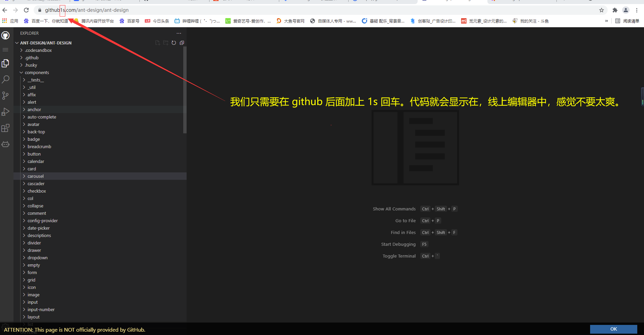Refresh the Explorer file tree
The width and height of the screenshot is (644, 335).
[x=174, y=43]
